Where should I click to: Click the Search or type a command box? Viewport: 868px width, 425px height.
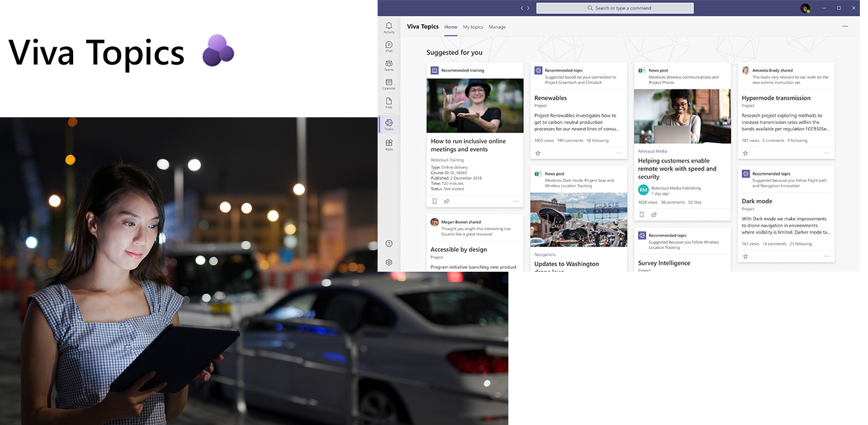[x=614, y=8]
